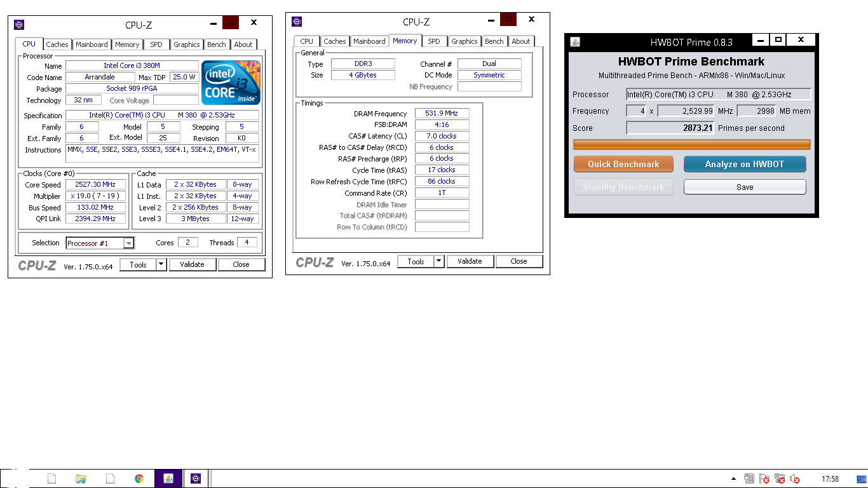Click the muted volume tray icon
This screenshot has width=868, height=488.
(794, 479)
